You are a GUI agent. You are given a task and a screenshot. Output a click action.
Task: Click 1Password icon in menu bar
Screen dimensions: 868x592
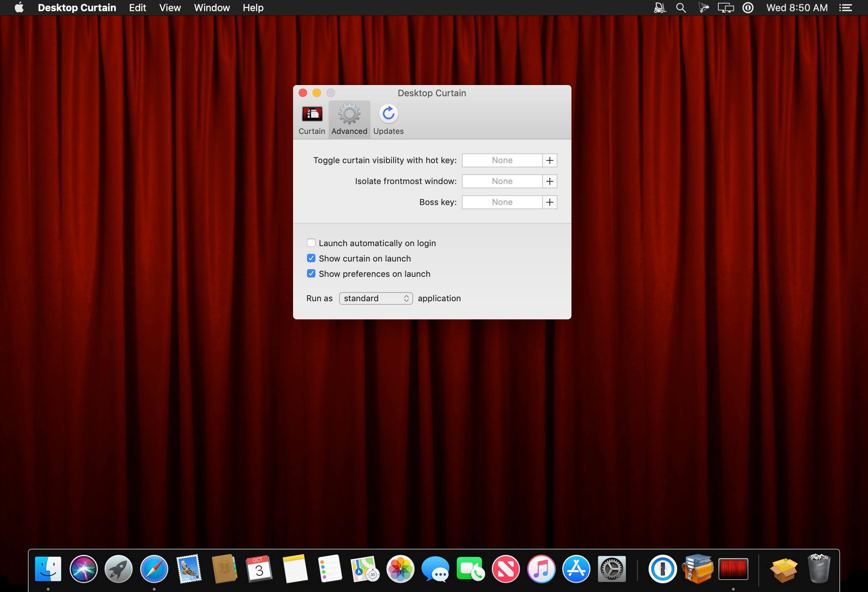(748, 8)
